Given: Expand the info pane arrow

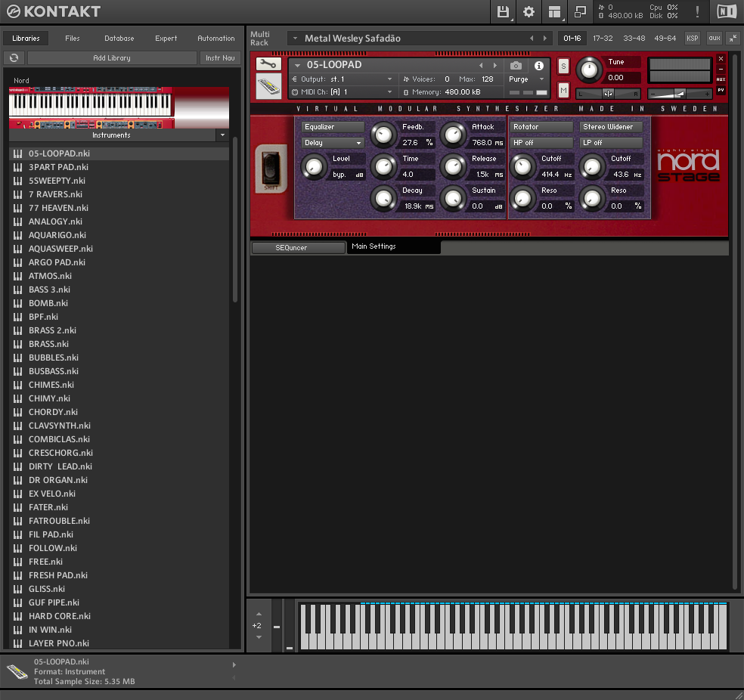Looking at the screenshot, I should tap(234, 665).
